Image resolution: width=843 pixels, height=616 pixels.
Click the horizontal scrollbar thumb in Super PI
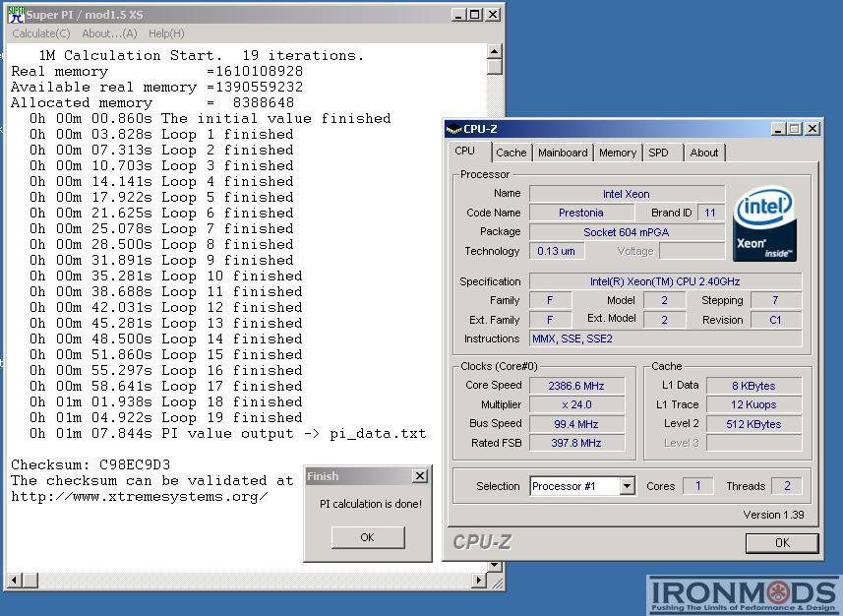pos(30,580)
